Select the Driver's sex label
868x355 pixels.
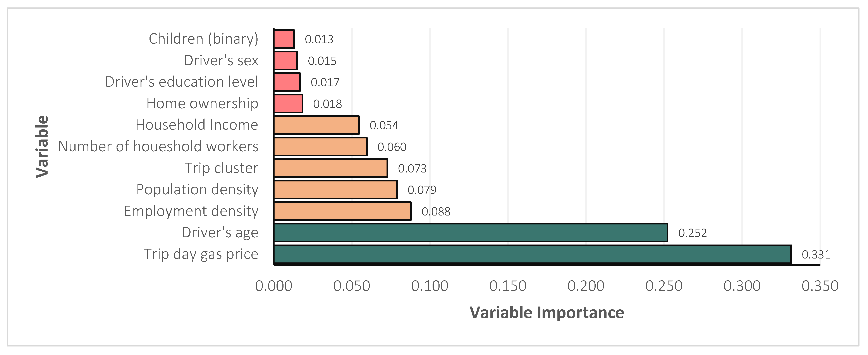221,61
